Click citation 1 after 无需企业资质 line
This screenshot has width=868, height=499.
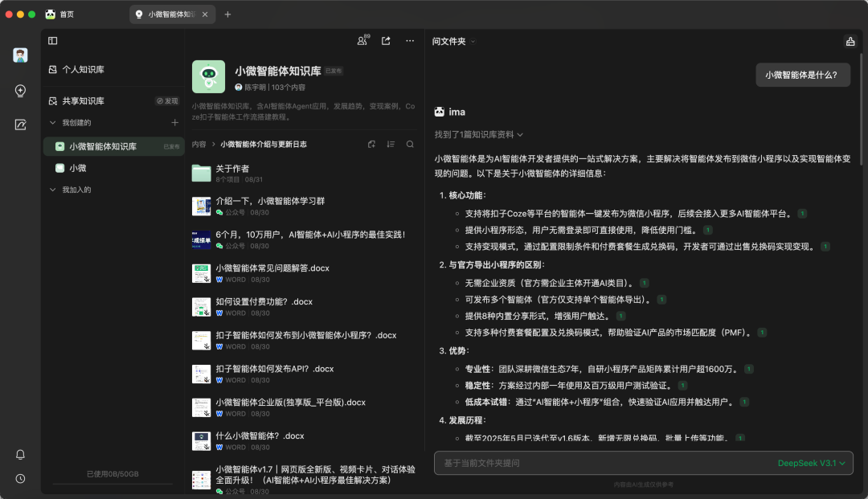pos(645,283)
